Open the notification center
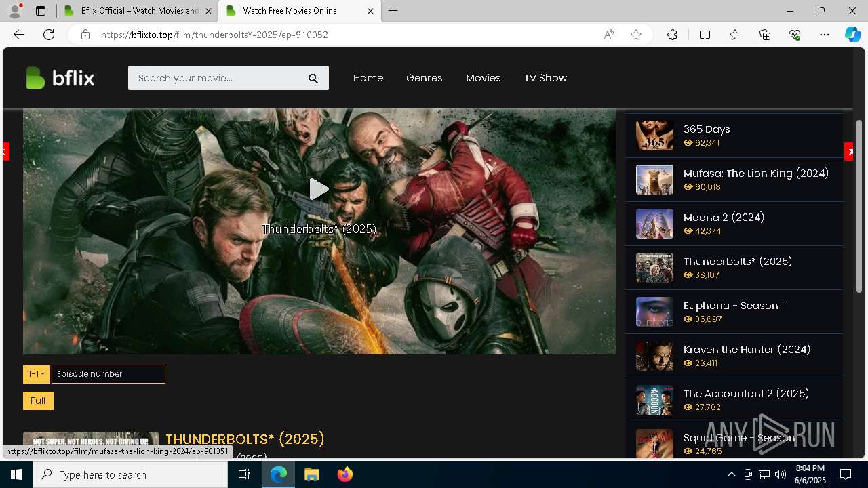 point(846,474)
